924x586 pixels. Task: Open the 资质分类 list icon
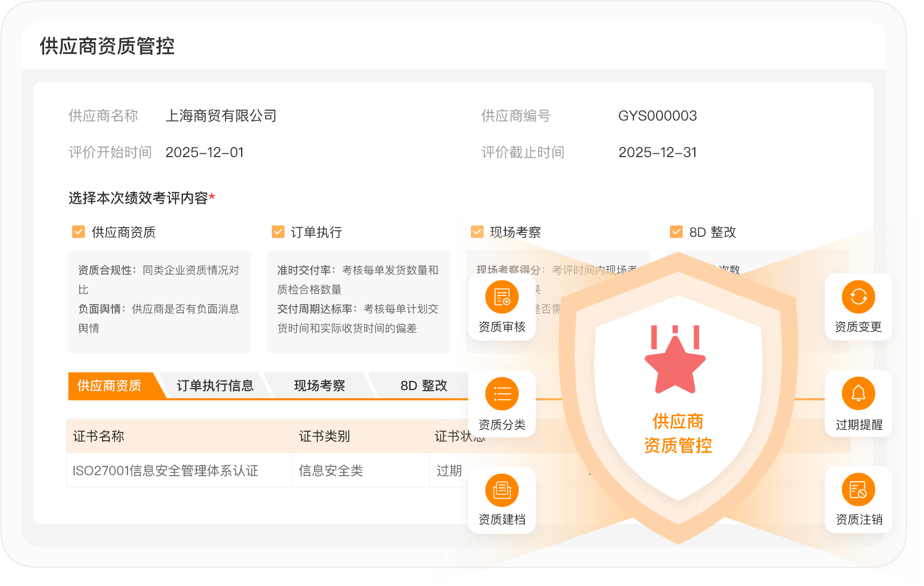point(502,394)
